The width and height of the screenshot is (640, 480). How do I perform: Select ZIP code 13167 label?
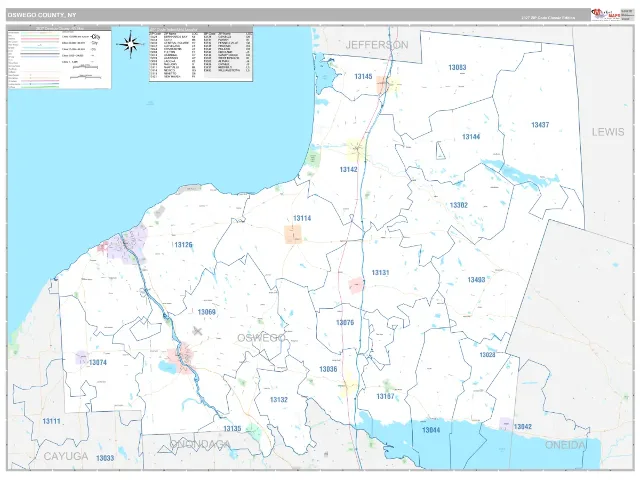(x=385, y=396)
